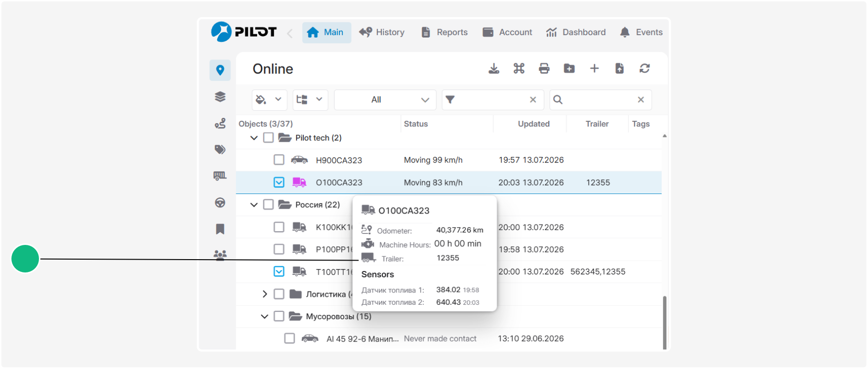Click the add folder icon
The image size is (868, 369).
pos(569,68)
